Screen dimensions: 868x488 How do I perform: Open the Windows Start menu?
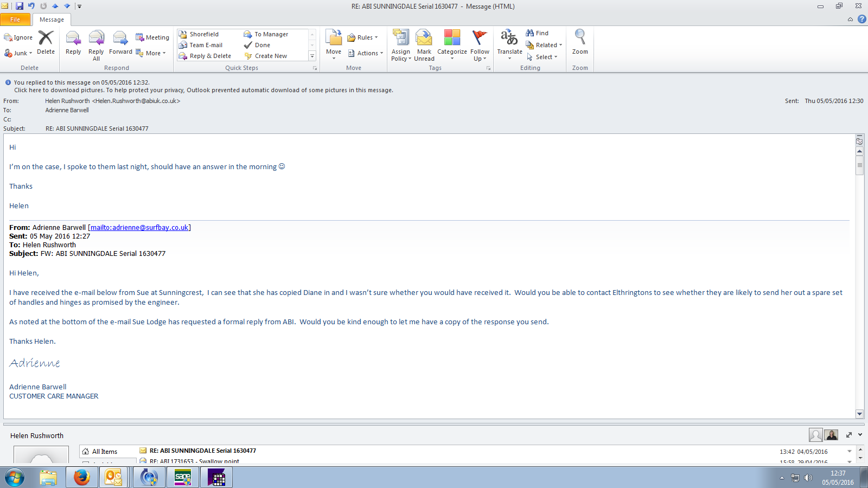pyautogui.click(x=15, y=478)
